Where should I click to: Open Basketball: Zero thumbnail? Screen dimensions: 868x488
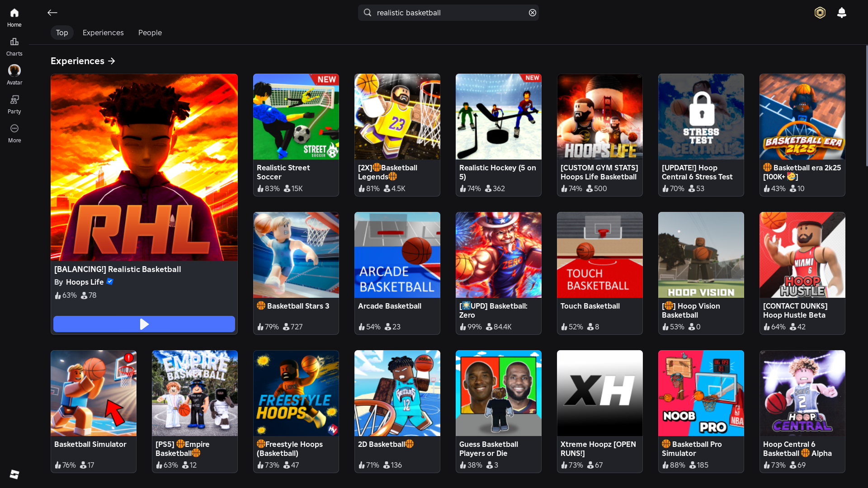point(499,255)
